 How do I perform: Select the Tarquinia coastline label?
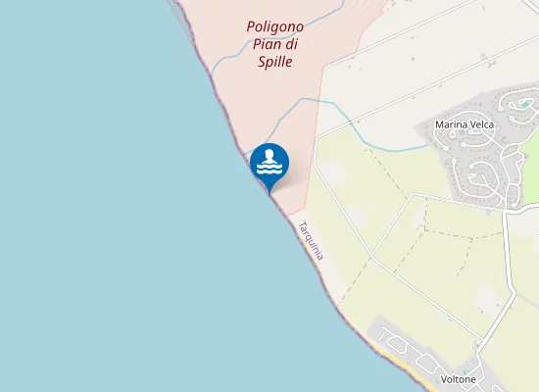[x=311, y=241]
